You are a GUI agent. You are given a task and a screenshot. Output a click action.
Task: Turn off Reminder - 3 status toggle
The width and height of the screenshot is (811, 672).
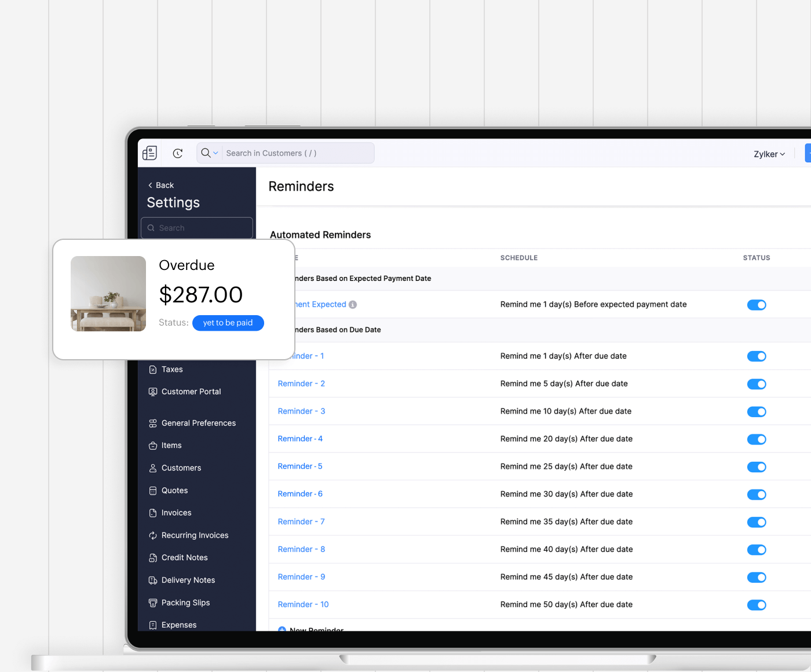point(757,412)
